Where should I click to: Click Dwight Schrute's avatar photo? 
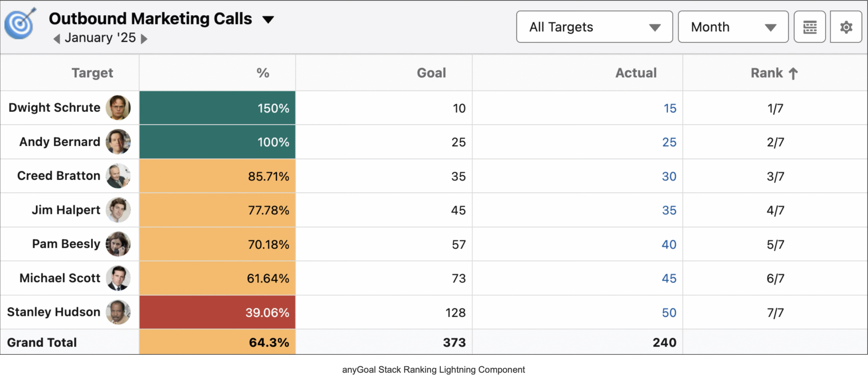pos(118,108)
